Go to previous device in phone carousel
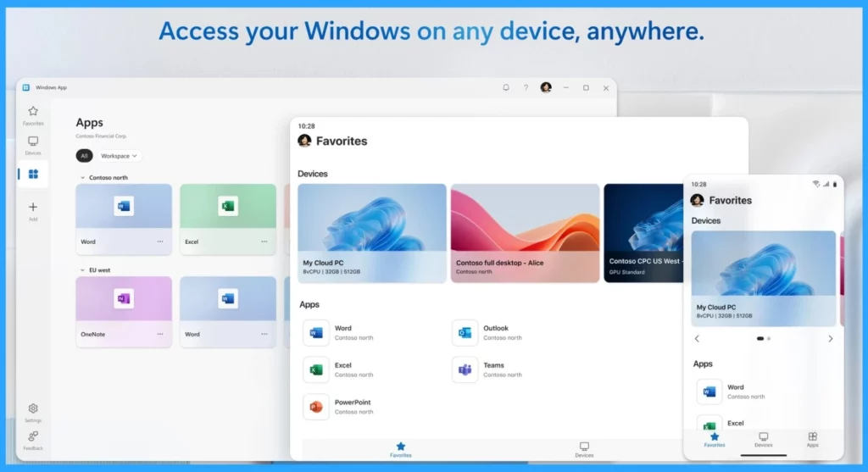 point(697,339)
